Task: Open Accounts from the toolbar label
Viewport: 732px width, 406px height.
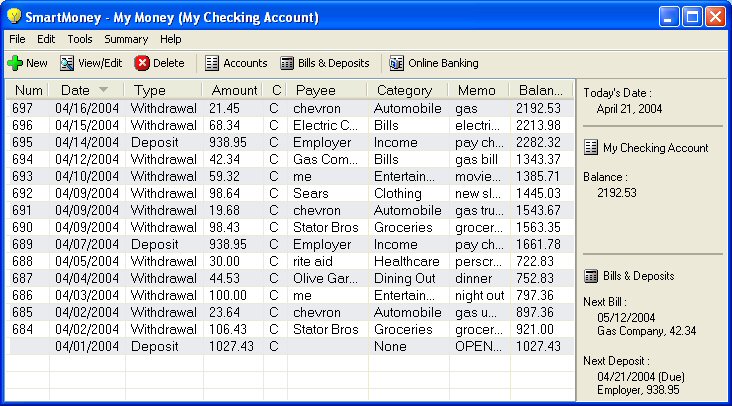Action: (245, 63)
